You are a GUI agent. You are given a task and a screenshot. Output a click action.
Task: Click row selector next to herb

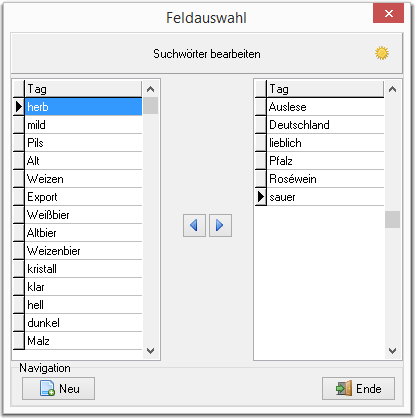click(19, 107)
